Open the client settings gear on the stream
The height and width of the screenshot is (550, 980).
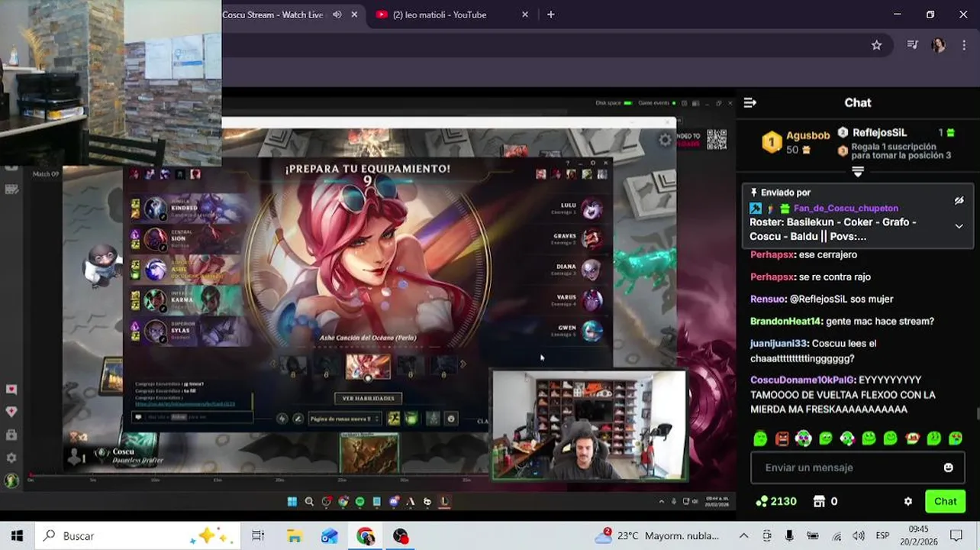pyautogui.click(x=665, y=140)
